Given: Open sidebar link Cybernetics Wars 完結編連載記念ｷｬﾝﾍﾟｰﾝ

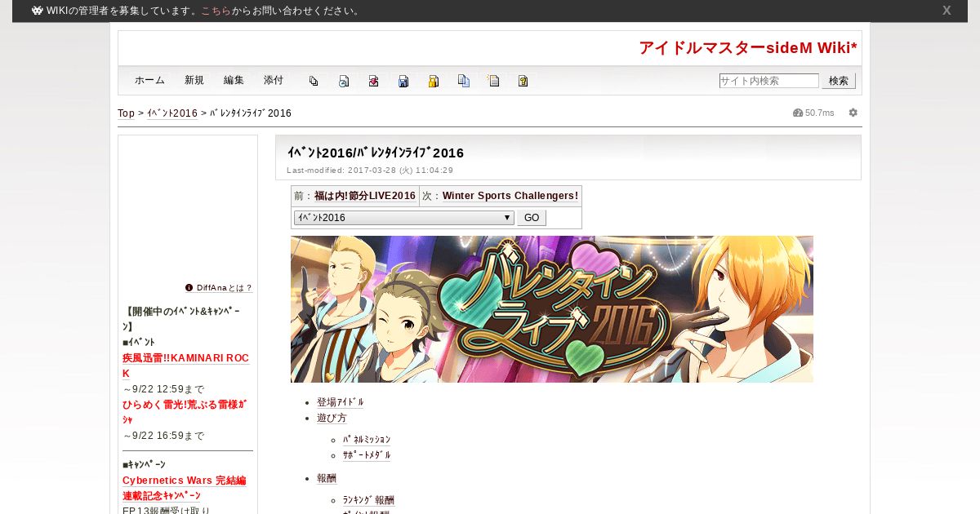Looking at the screenshot, I should (185, 488).
